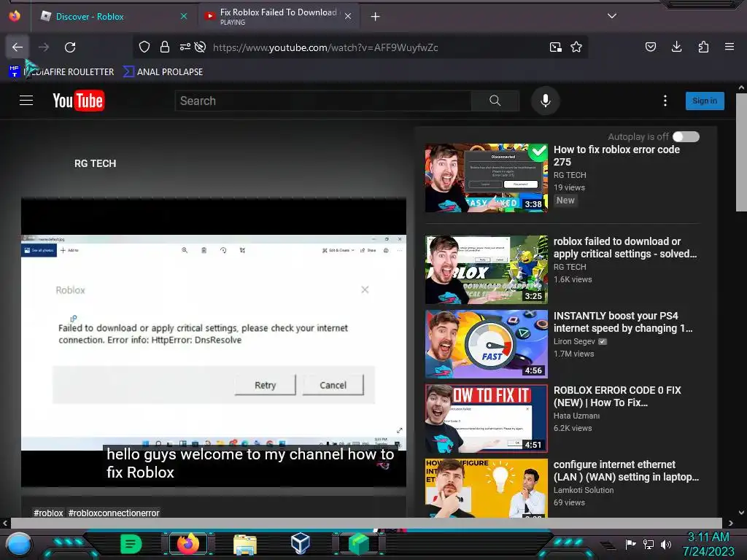The width and height of the screenshot is (747, 560).
Task: Open roblox failed to download critical settings video
Action: click(x=624, y=248)
